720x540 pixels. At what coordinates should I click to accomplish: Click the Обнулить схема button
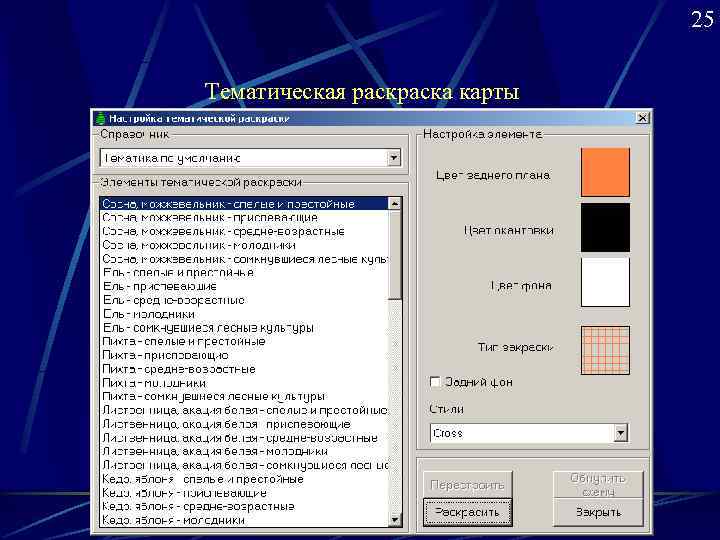pos(598,485)
